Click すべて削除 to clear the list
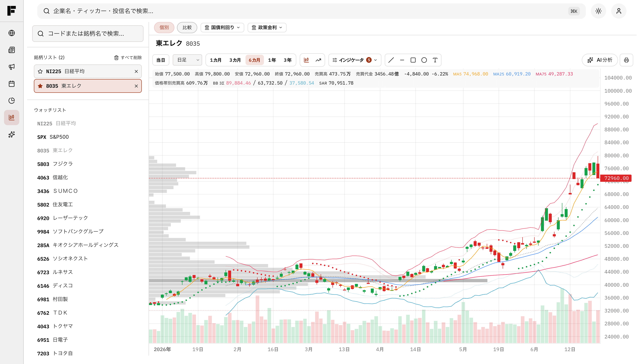The height and width of the screenshot is (364, 640). (128, 57)
